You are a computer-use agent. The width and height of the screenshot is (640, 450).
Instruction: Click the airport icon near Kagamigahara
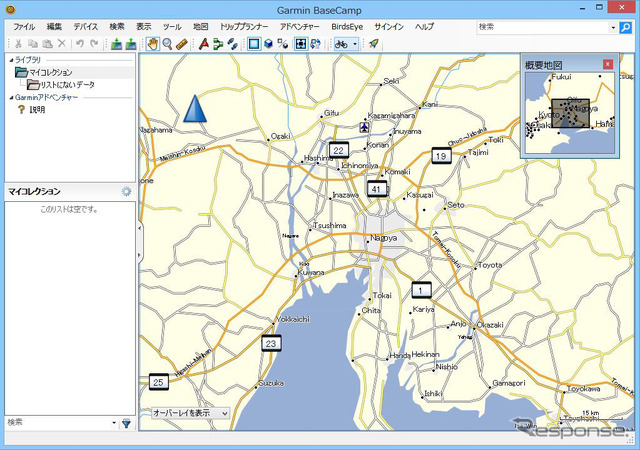[364, 127]
